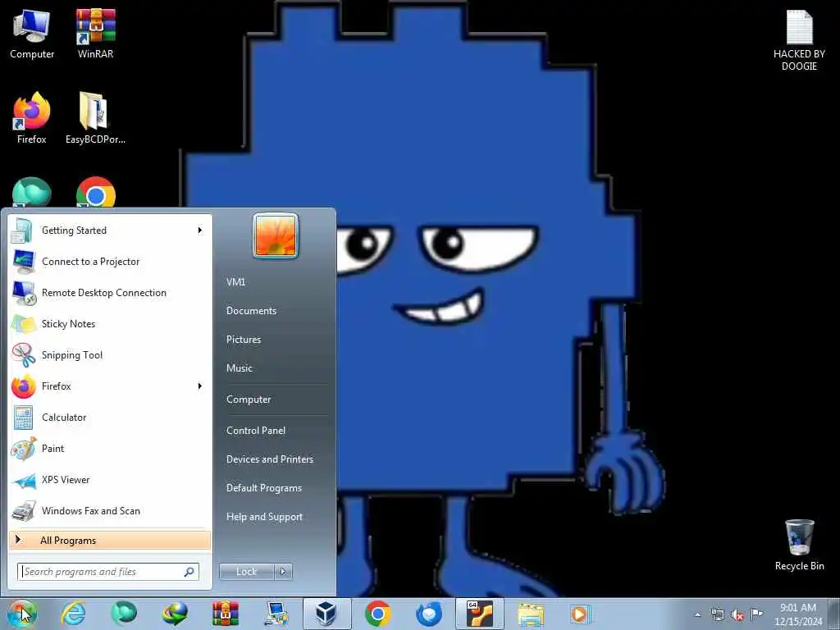Open Thunderbird from the taskbar
Image resolution: width=840 pixels, height=630 pixels.
coord(429,614)
